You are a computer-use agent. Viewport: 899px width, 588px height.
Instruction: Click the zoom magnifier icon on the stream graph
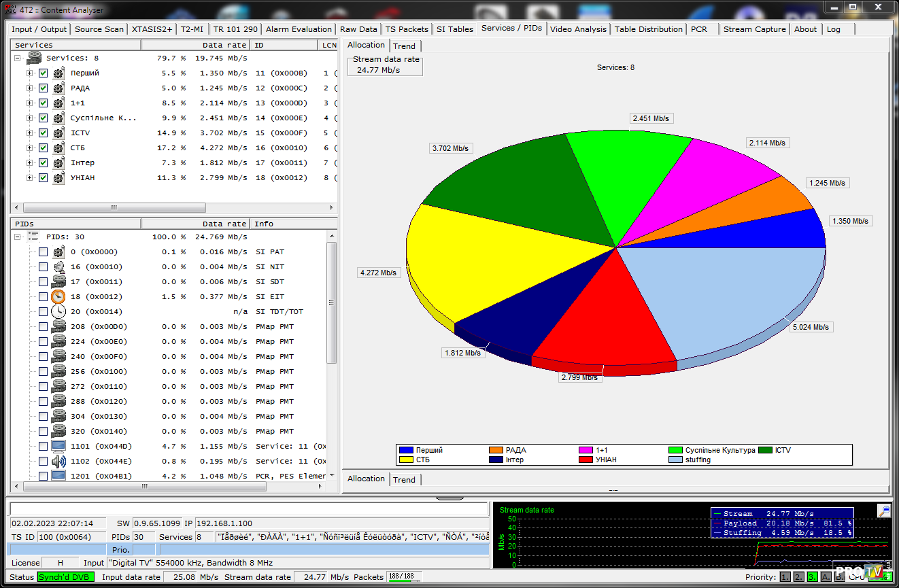883,511
